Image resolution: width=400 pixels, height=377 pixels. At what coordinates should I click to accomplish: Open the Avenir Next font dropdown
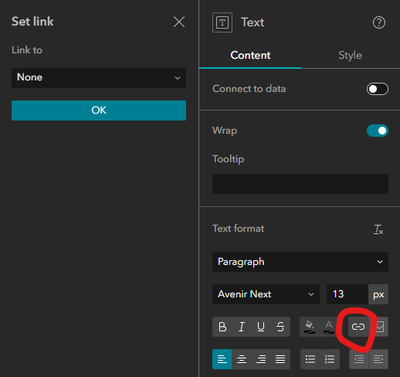click(266, 294)
